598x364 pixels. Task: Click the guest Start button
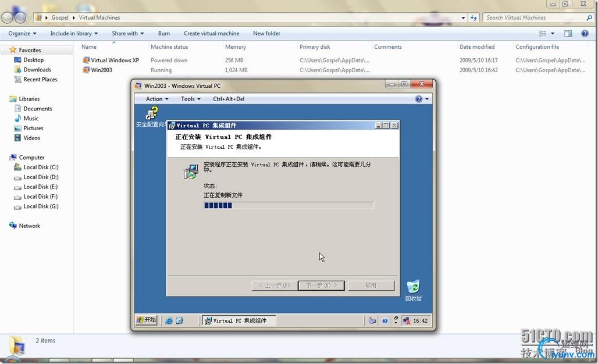point(147,320)
